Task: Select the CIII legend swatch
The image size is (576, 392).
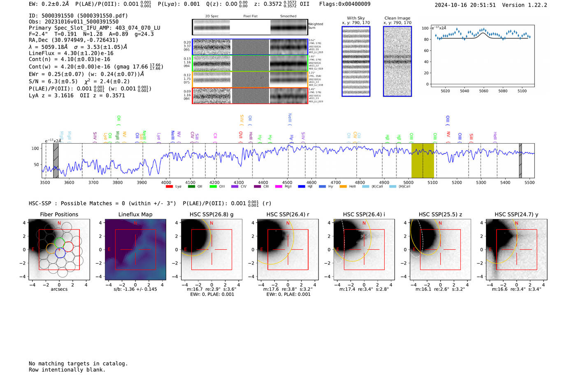Action: [258, 187]
